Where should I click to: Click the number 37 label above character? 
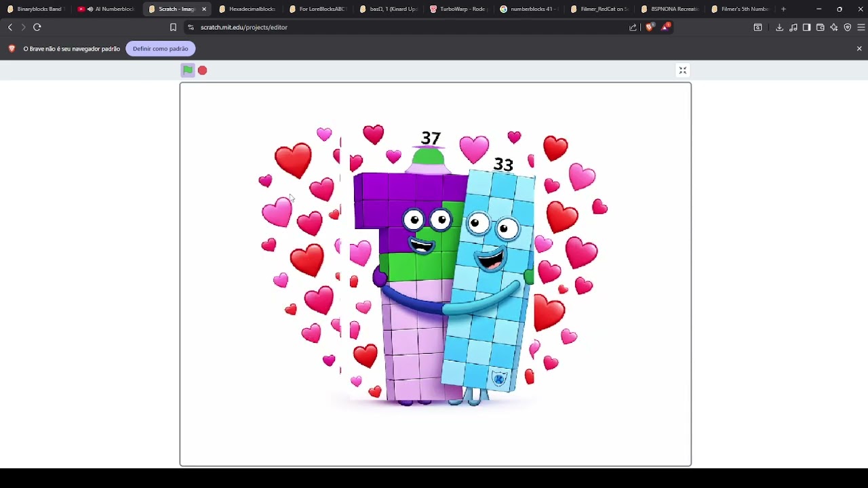[431, 138]
